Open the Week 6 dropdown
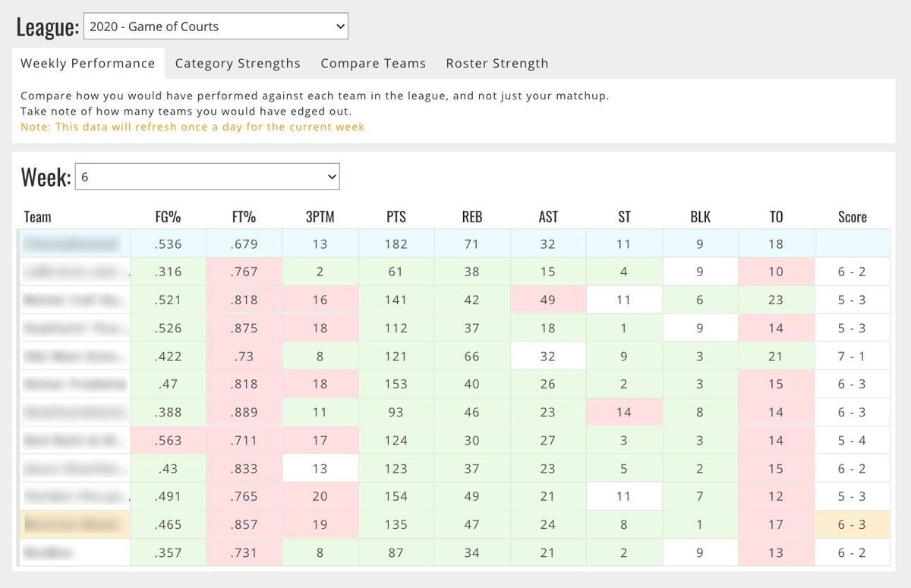911x588 pixels. click(x=207, y=177)
